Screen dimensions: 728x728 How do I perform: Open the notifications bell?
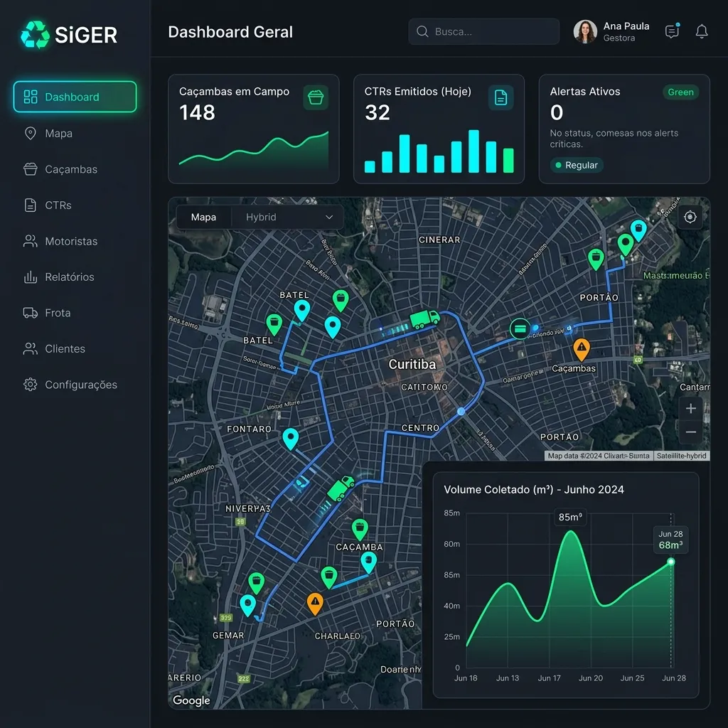702,31
